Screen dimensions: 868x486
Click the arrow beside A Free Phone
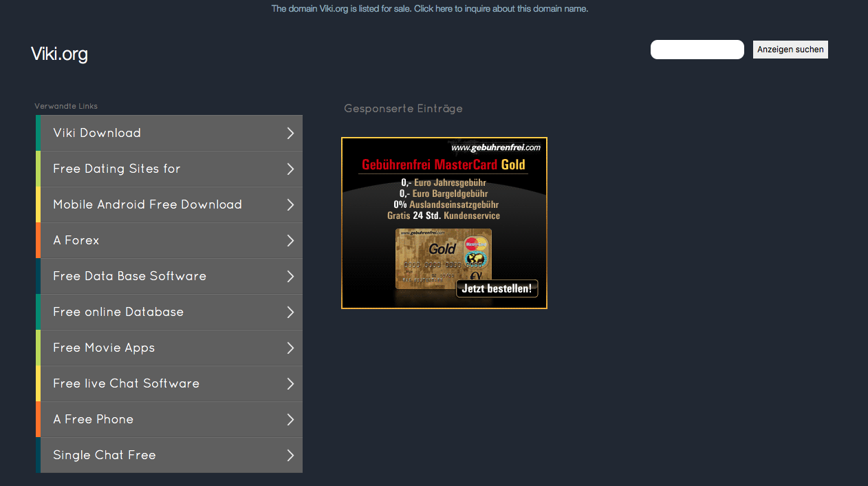(x=290, y=420)
